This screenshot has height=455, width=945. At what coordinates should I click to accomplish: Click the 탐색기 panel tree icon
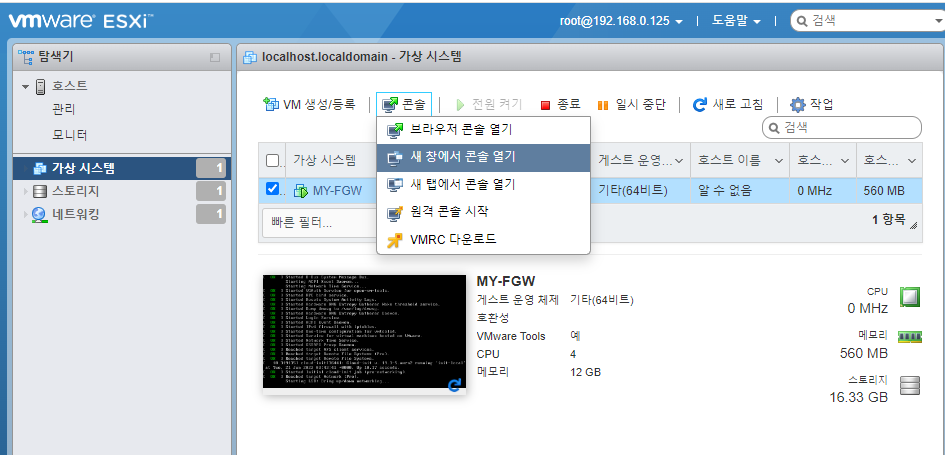click(x=26, y=57)
